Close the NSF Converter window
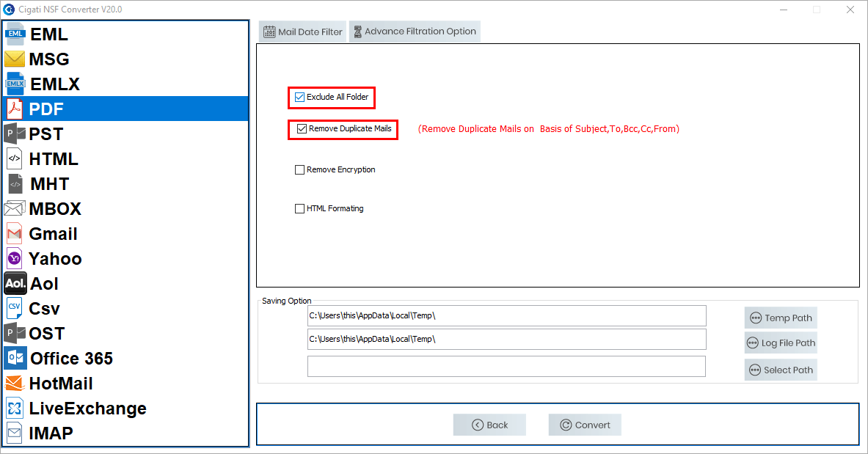This screenshot has width=868, height=454. (850, 10)
